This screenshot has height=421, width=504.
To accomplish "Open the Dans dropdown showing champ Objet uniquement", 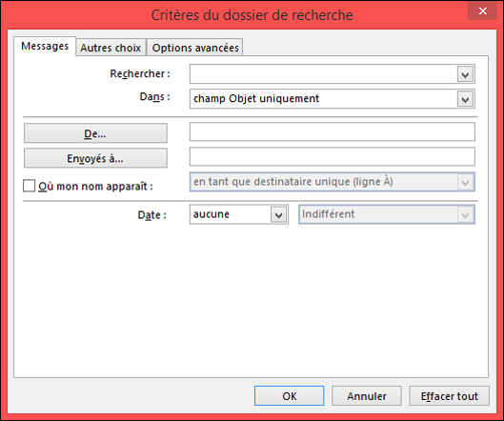I will tap(333, 99).
